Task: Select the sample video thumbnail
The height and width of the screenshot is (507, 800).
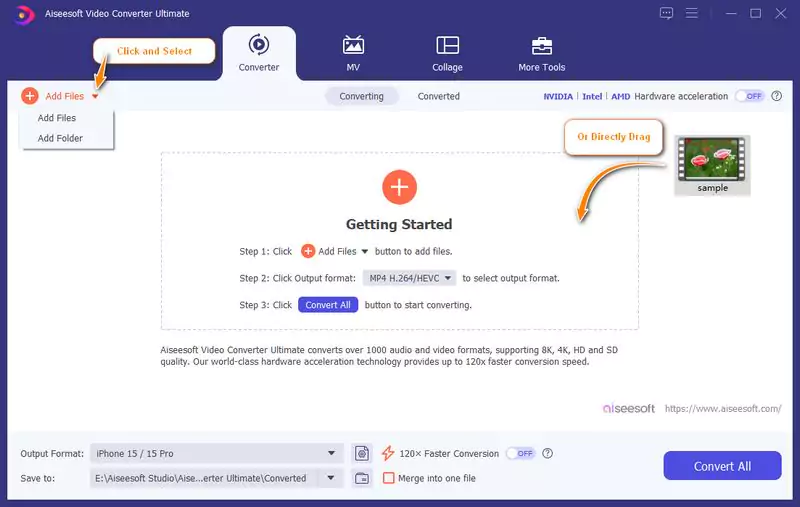Action: pyautogui.click(x=712, y=165)
